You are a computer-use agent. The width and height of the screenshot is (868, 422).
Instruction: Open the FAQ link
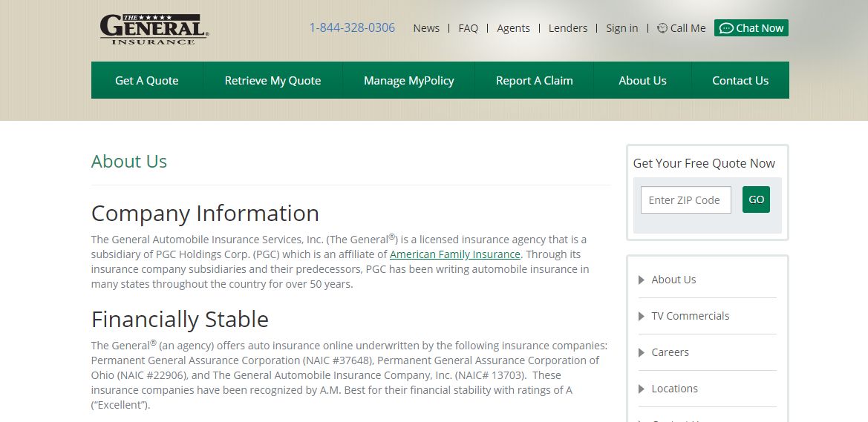468,28
